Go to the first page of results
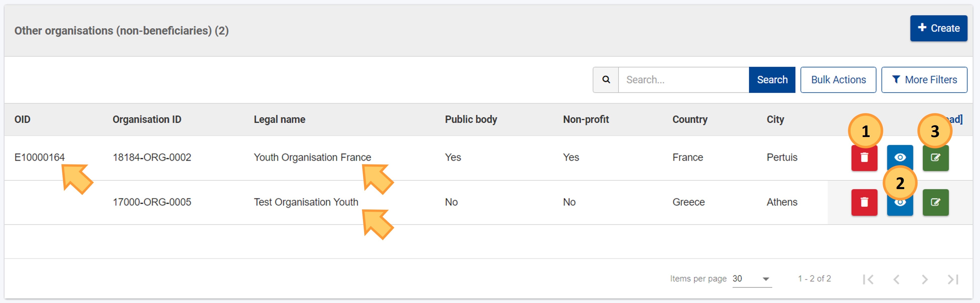This screenshot has height=303, width=980. click(x=868, y=279)
